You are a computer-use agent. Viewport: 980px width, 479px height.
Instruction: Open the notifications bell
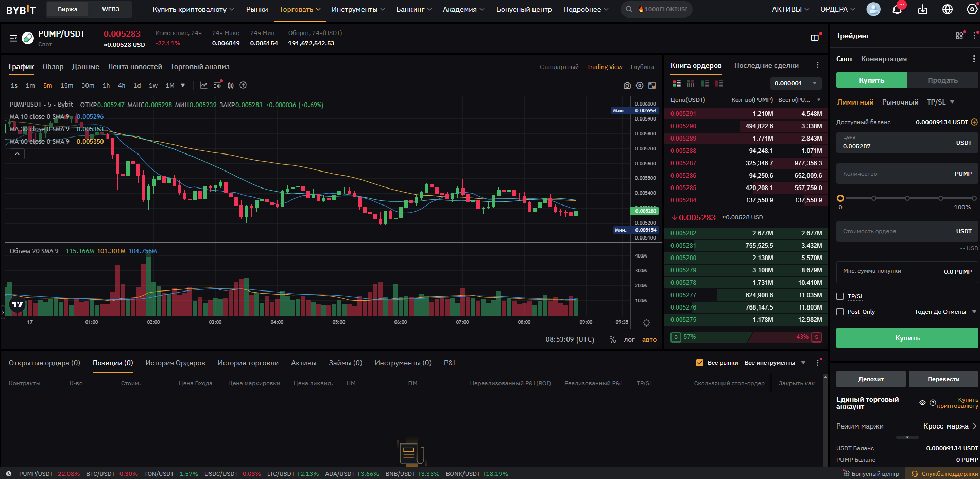897,9
